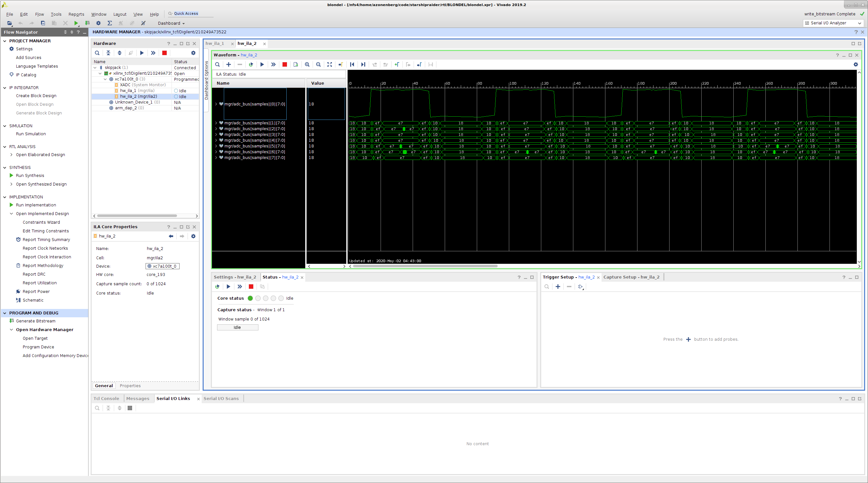Open Settings - hw_ila_2 tab

click(x=235, y=277)
